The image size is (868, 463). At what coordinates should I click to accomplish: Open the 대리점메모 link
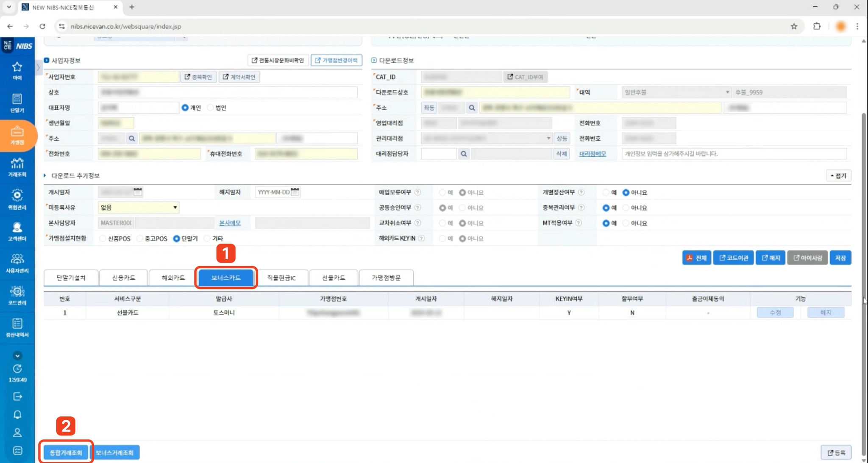pos(592,154)
